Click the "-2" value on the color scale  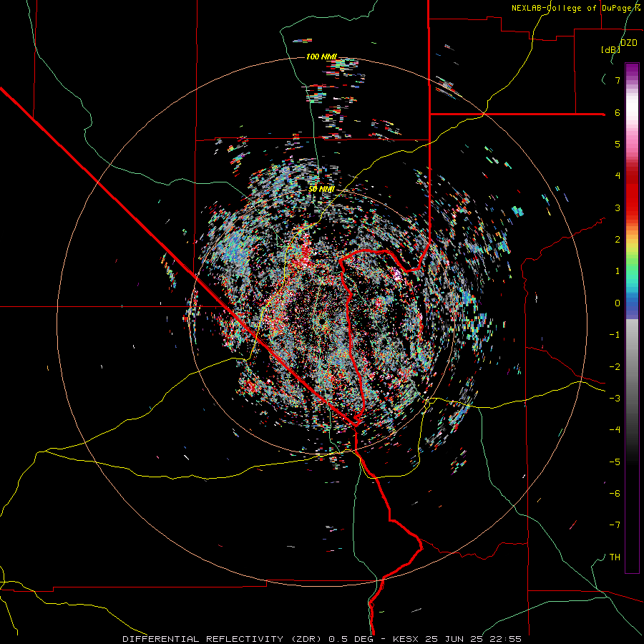(615, 367)
